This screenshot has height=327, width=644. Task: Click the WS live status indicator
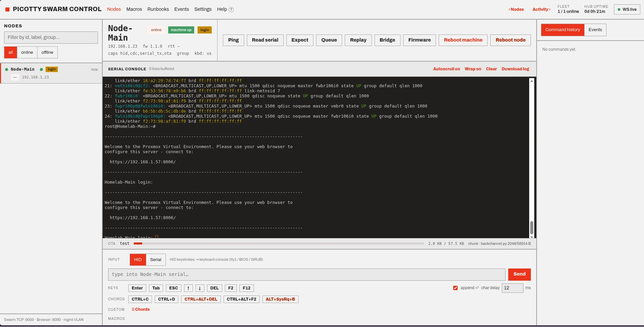coord(627,9)
